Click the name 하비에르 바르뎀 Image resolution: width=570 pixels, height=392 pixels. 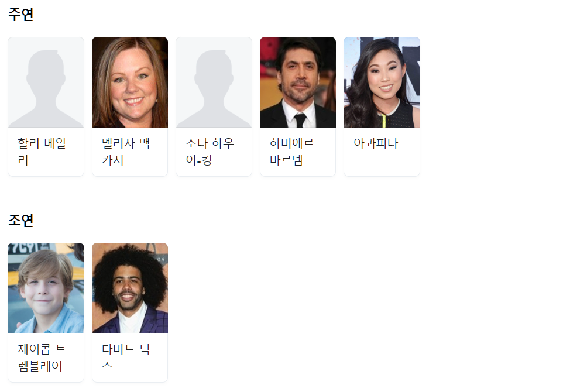tap(291, 152)
